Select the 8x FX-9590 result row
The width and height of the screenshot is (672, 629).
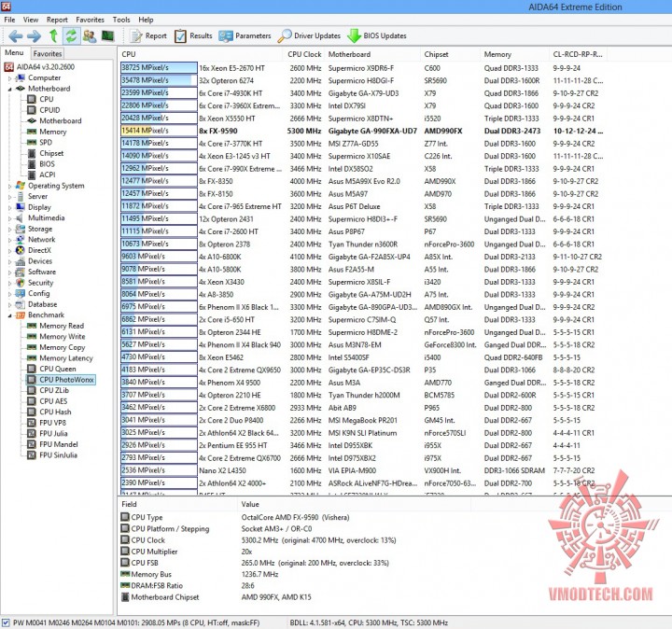(362, 131)
